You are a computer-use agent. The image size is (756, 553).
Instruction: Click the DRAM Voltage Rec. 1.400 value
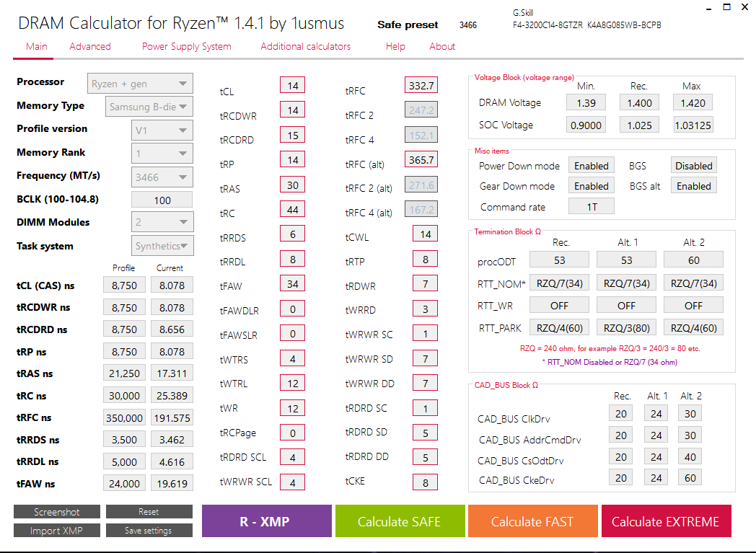[x=639, y=102]
